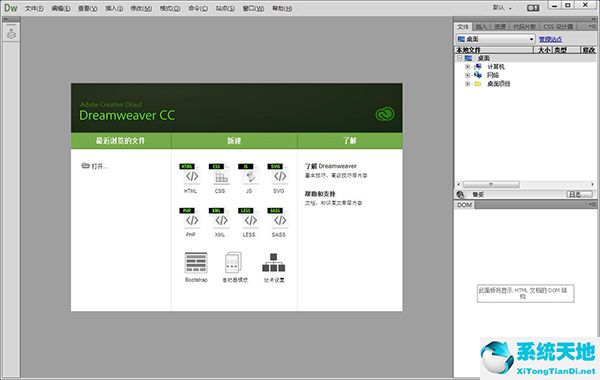Open the 了解 Dreamweaver link
600x380 pixels.
[x=331, y=166]
